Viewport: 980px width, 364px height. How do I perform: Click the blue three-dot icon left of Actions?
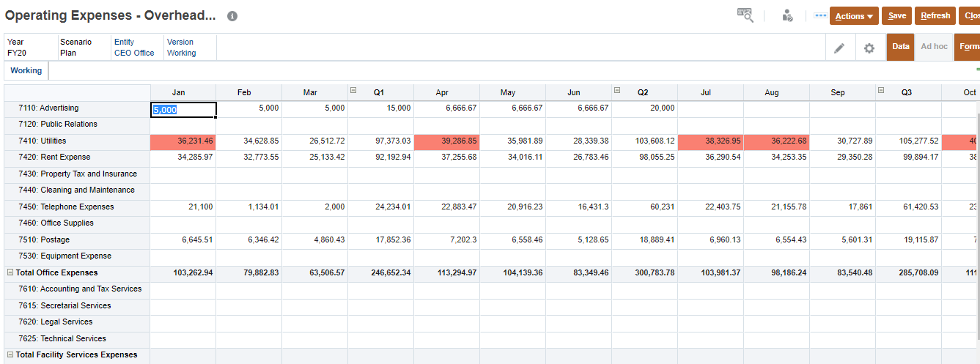click(x=820, y=15)
